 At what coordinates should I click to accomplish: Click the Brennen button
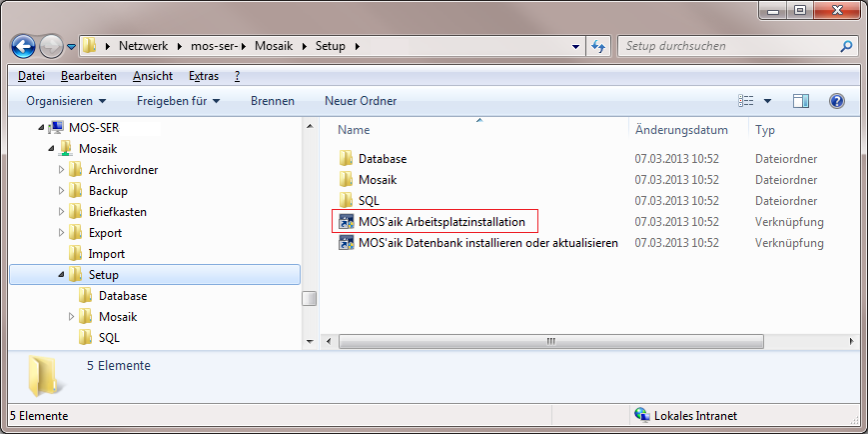[x=272, y=101]
